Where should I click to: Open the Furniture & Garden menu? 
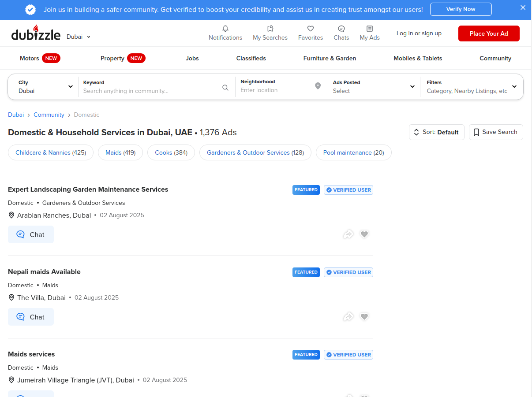pyautogui.click(x=330, y=58)
